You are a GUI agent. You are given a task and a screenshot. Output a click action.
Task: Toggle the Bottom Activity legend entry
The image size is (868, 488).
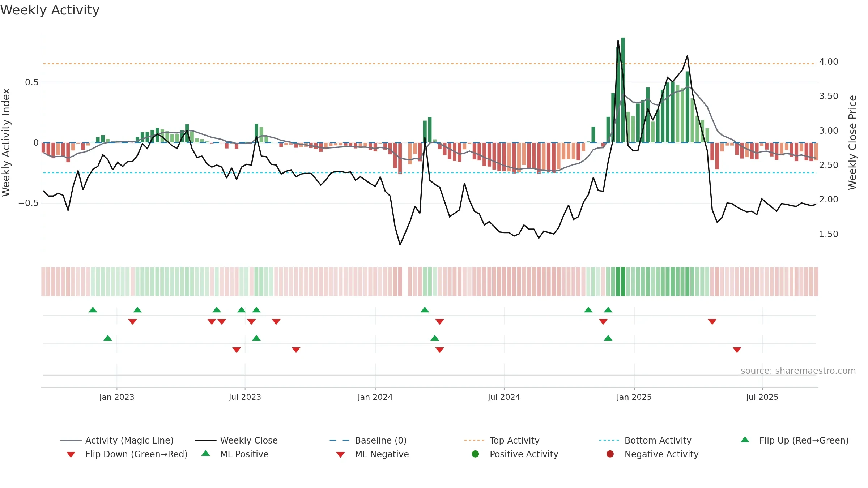click(x=645, y=440)
